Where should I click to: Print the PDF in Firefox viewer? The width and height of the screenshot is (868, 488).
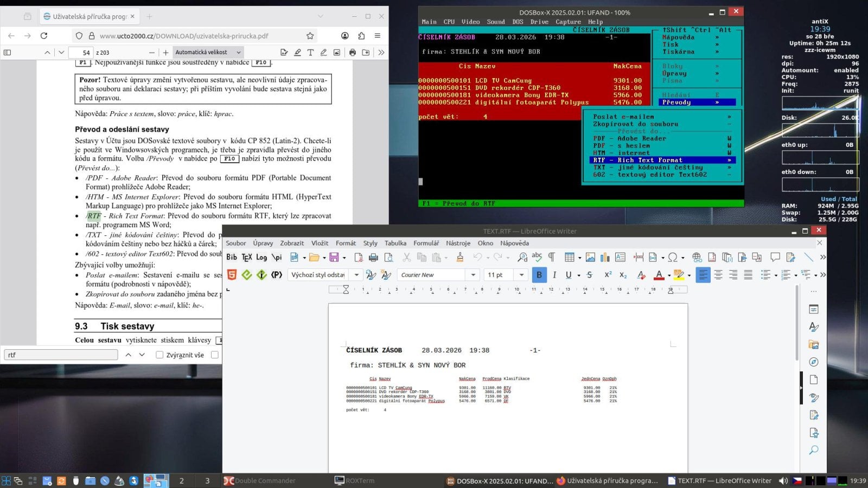353,53
